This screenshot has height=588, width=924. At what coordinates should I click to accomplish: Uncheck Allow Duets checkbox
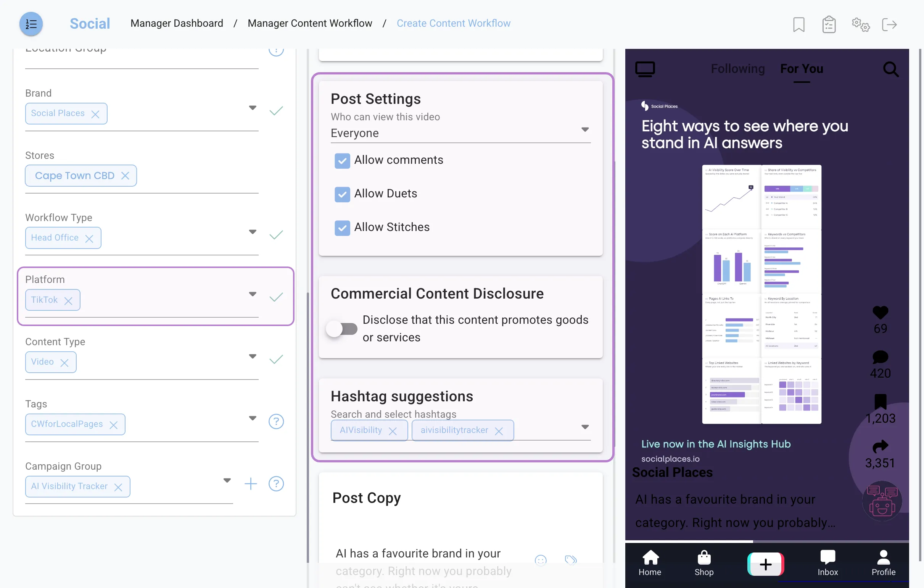(x=342, y=194)
